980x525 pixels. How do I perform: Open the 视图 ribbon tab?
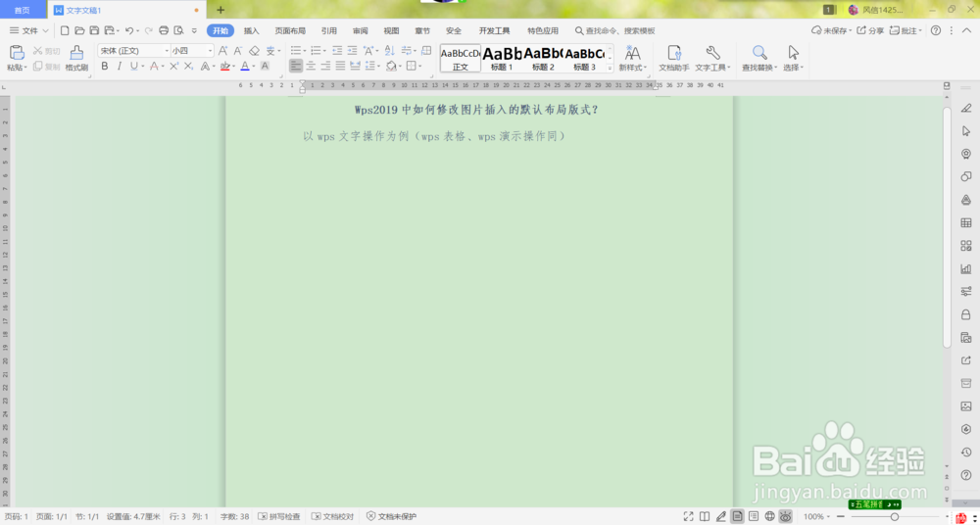coord(391,30)
